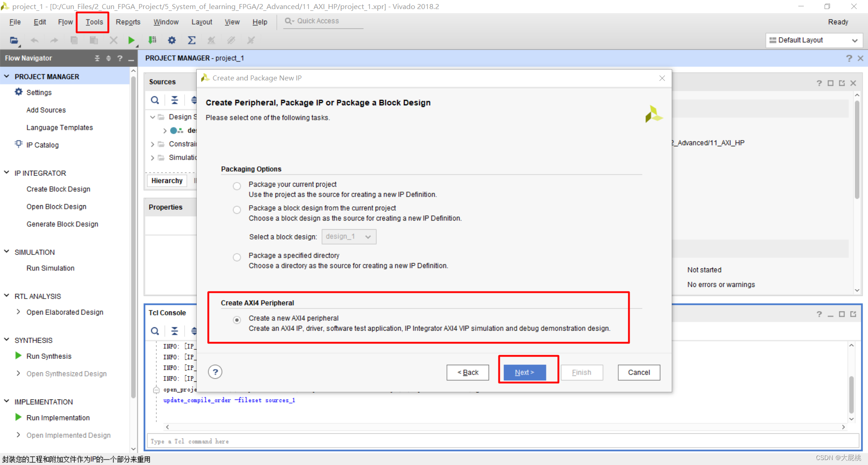Switch to the Hierarchy tab in Sources
The image size is (868, 465).
pos(167,181)
